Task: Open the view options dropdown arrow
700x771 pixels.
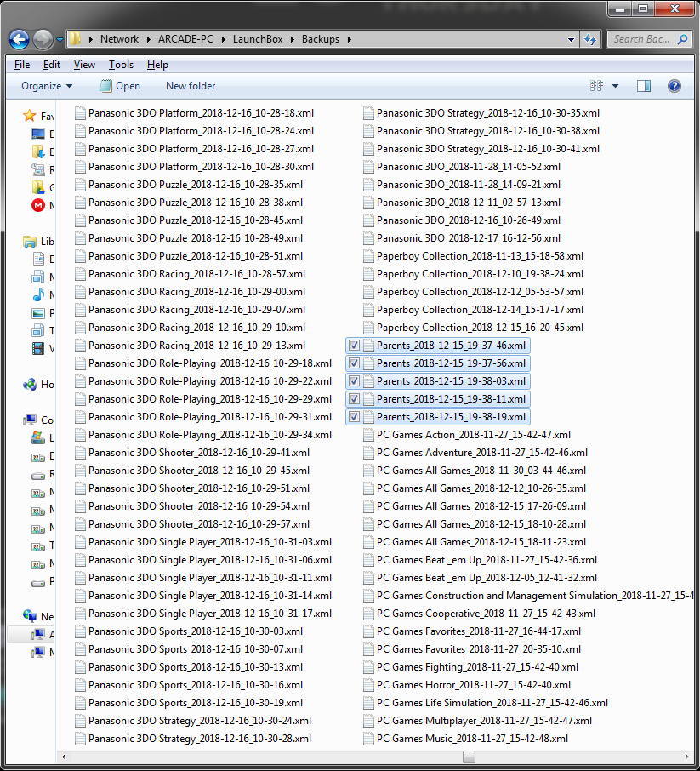Action: [615, 86]
